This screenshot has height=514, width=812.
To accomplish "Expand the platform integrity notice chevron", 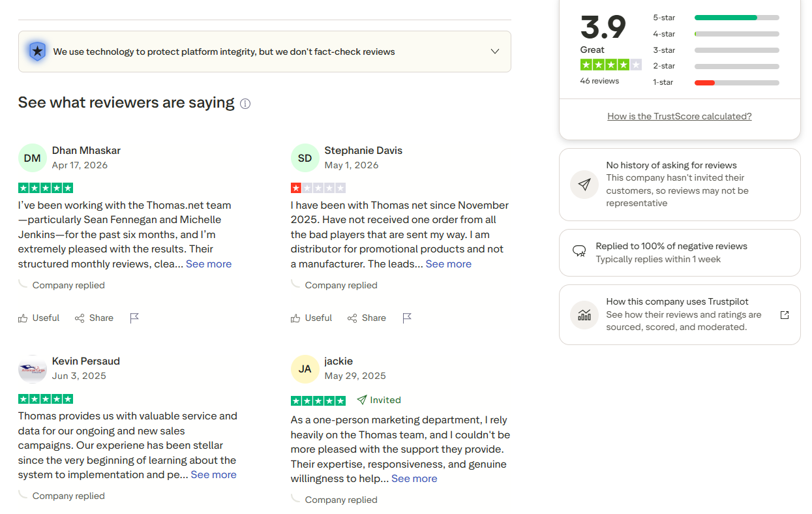I will point(495,52).
